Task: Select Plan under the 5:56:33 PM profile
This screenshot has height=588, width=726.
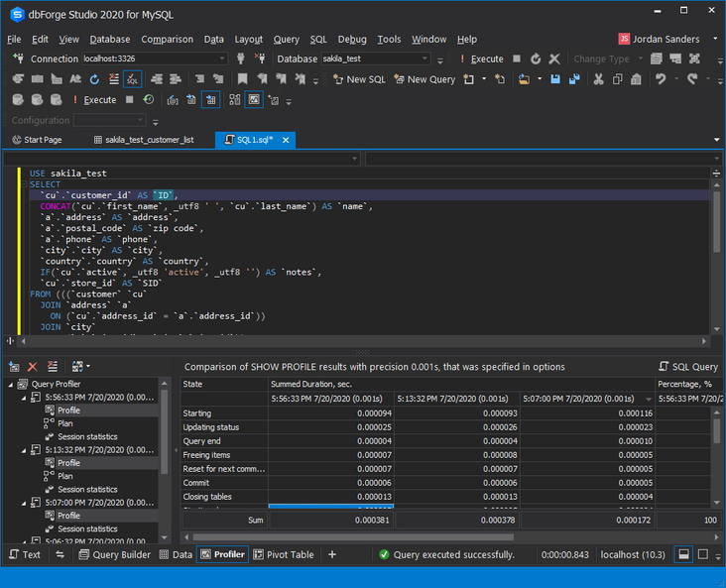Action: tap(64, 423)
